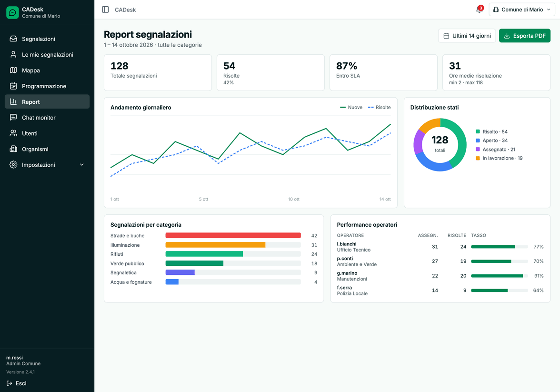Click calendar icon in Ultimi 14 giorni
The image size is (560, 392).
[x=446, y=36]
